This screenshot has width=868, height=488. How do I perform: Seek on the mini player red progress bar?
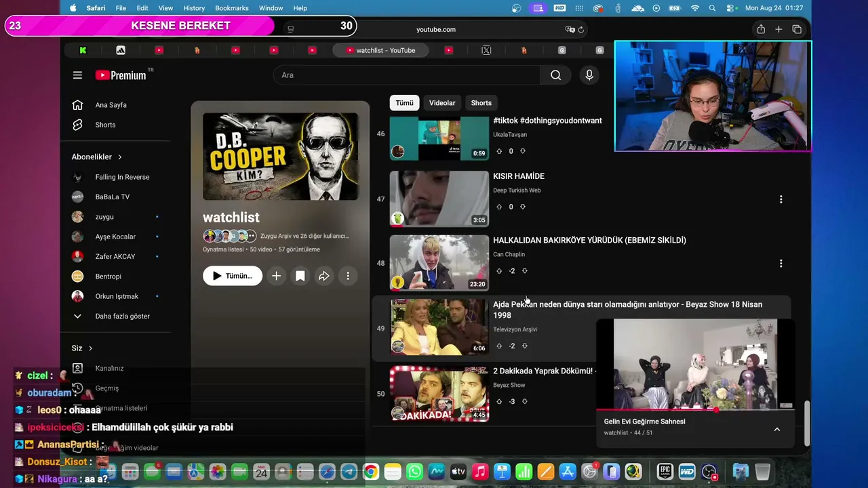tap(694, 410)
